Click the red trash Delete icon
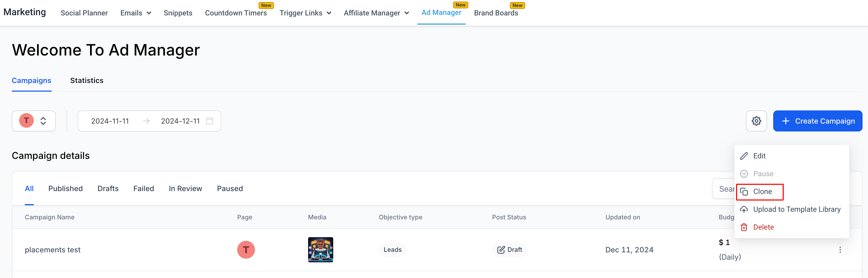 (744, 227)
